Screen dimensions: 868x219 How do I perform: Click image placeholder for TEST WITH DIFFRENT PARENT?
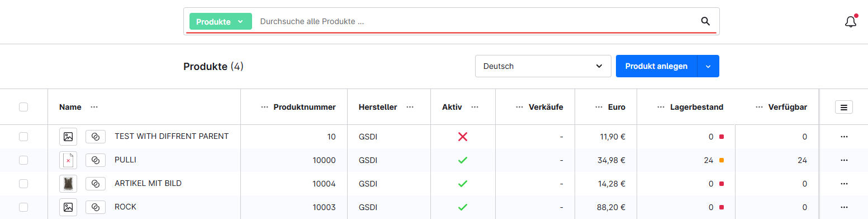click(x=68, y=137)
